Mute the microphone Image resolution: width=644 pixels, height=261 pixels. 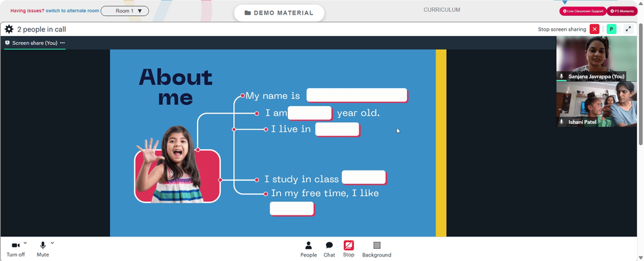point(43,246)
